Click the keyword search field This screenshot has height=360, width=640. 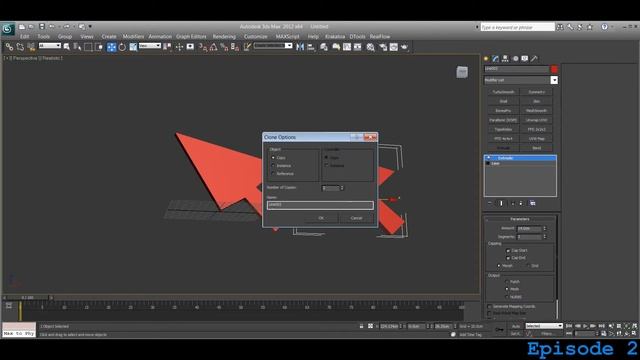(x=518, y=27)
